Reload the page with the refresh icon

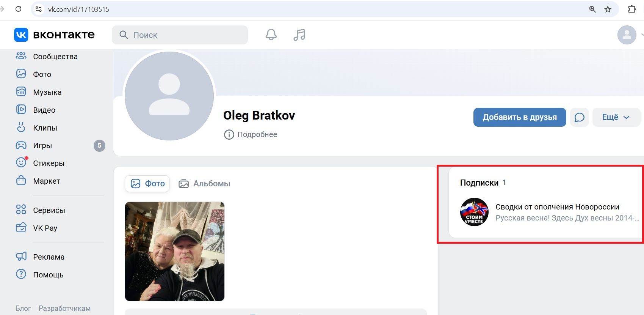(18, 9)
